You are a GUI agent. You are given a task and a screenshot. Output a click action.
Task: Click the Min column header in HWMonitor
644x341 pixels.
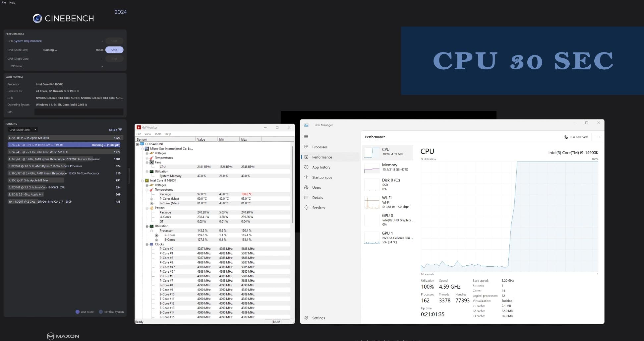tap(228, 139)
